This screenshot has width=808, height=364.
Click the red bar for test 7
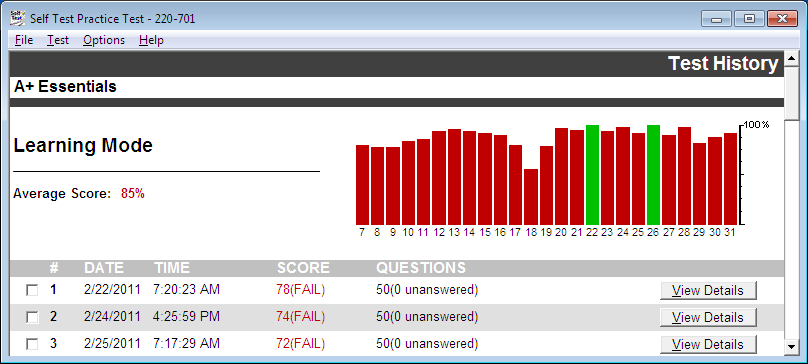362,185
